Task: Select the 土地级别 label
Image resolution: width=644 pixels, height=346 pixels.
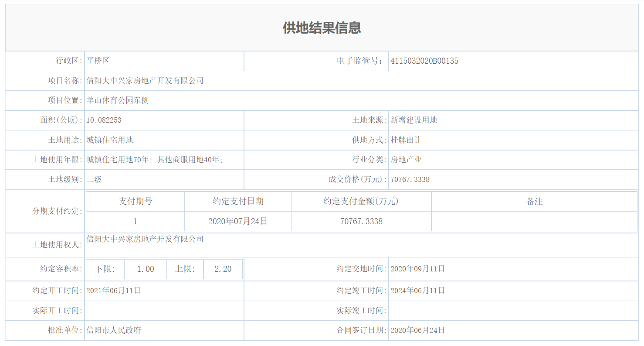Action: 65,179
